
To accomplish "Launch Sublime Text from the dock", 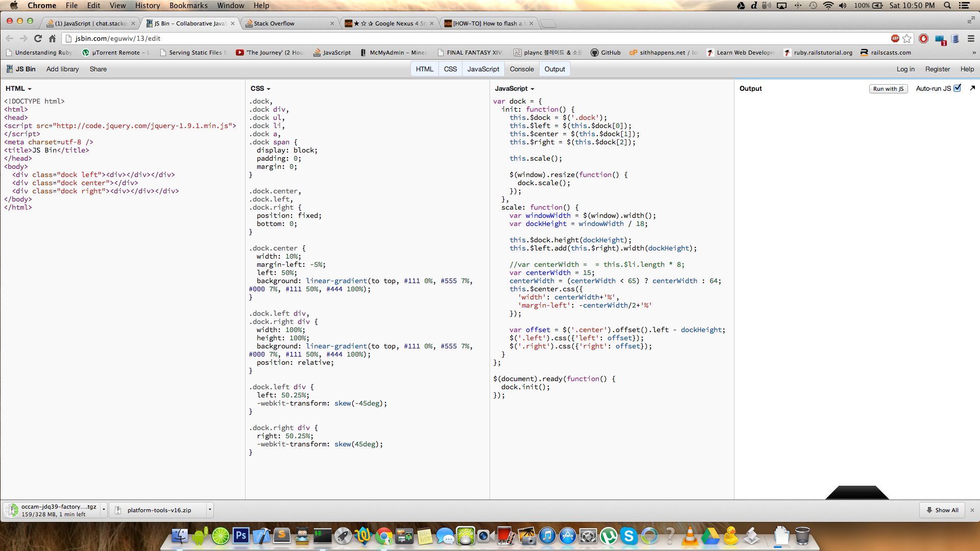I will pos(281,536).
